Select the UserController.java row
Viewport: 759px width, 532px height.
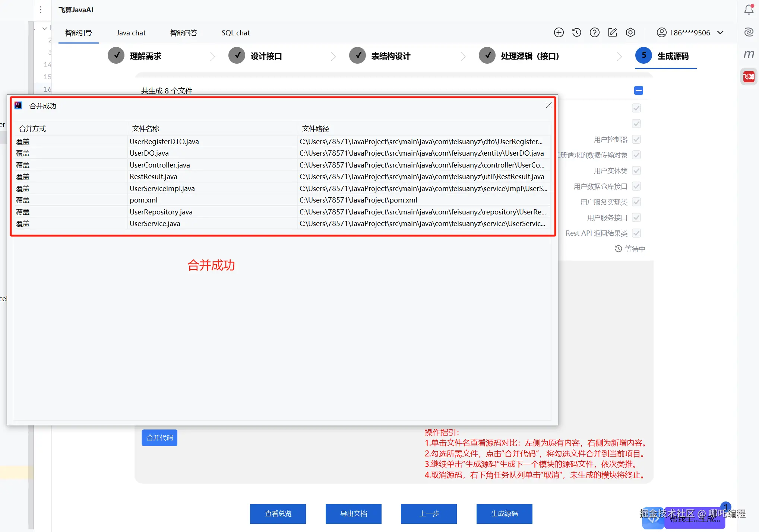159,165
